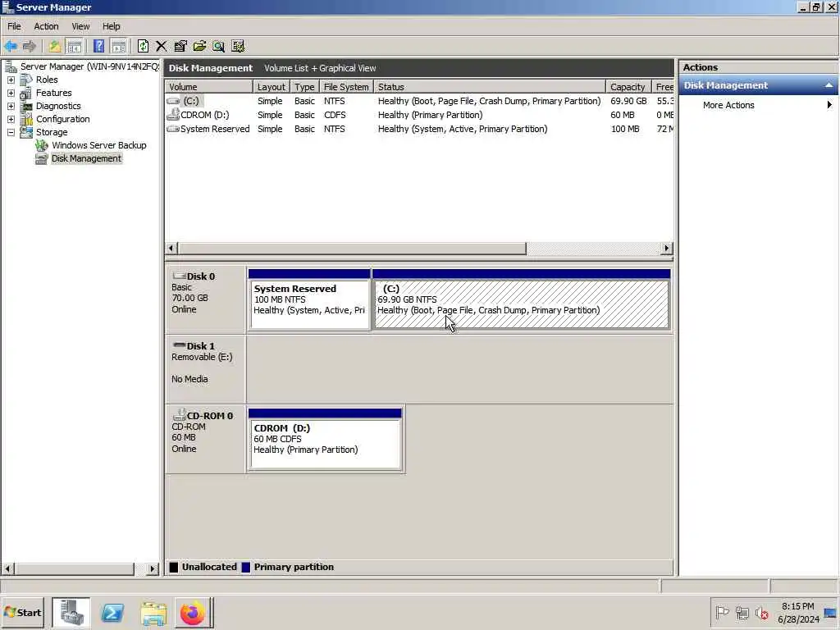Sort by Volume column header

point(209,87)
